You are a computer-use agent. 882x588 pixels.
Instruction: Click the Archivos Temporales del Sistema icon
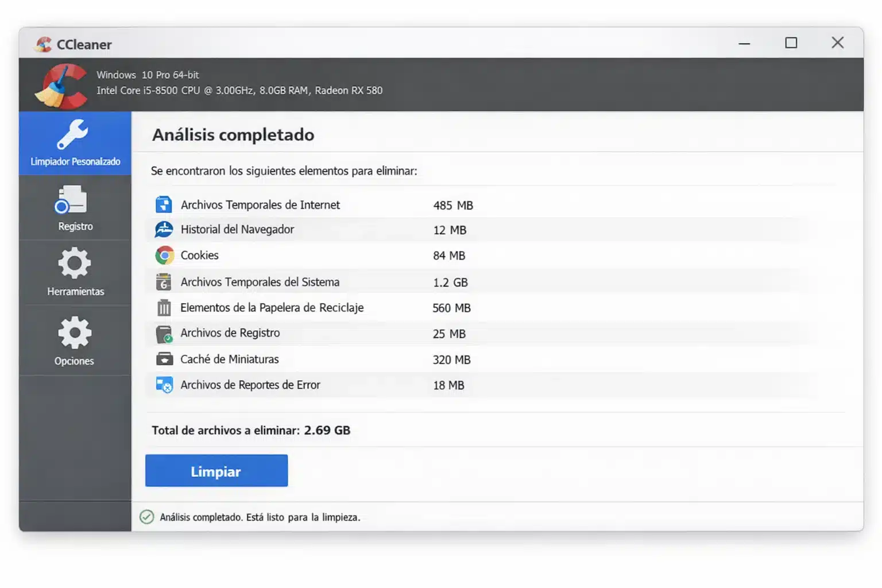[163, 281]
